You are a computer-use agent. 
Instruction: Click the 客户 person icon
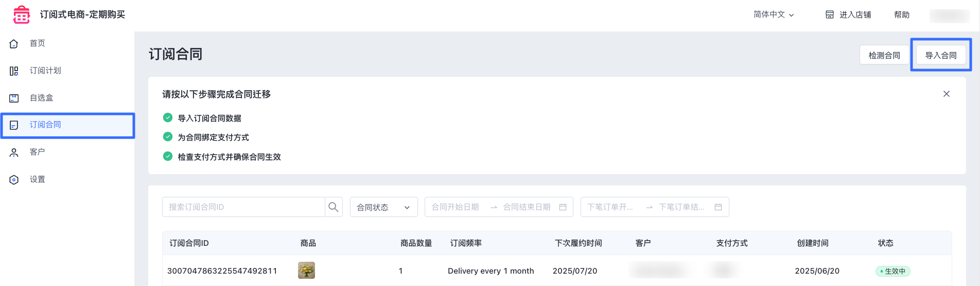click(14, 153)
